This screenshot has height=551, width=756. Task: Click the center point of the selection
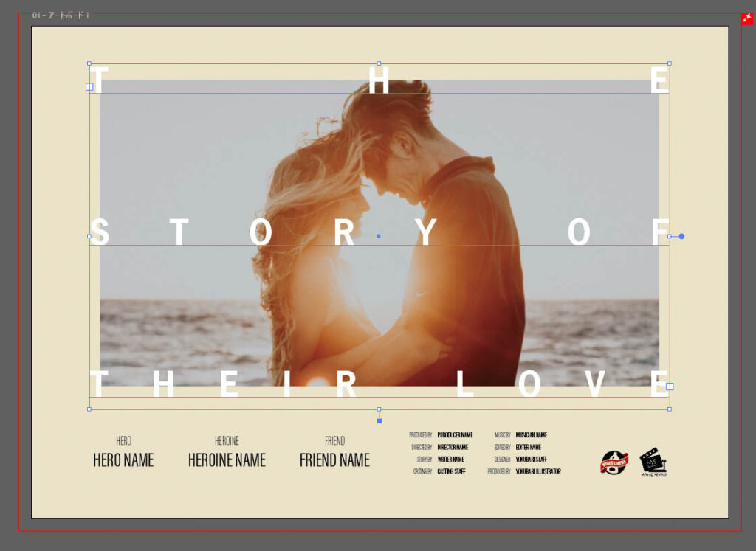click(x=379, y=236)
